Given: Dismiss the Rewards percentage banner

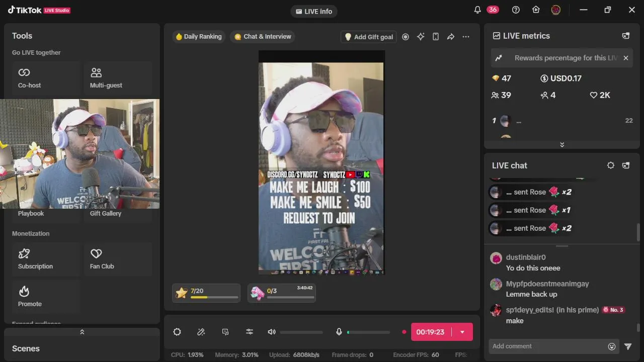Looking at the screenshot, I should point(626,58).
